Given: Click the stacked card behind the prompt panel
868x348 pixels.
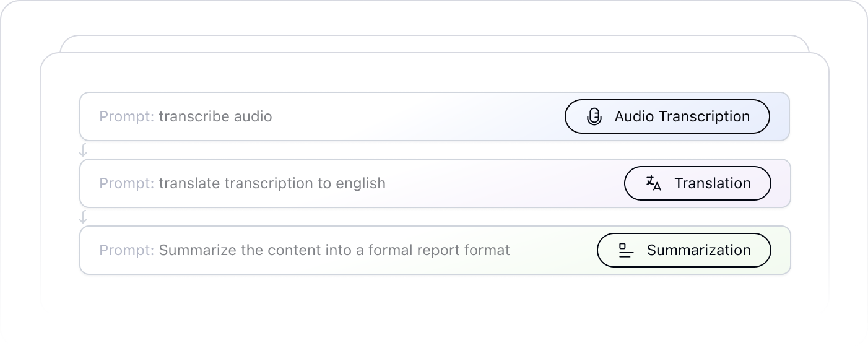Looking at the screenshot, I should tap(435, 43).
